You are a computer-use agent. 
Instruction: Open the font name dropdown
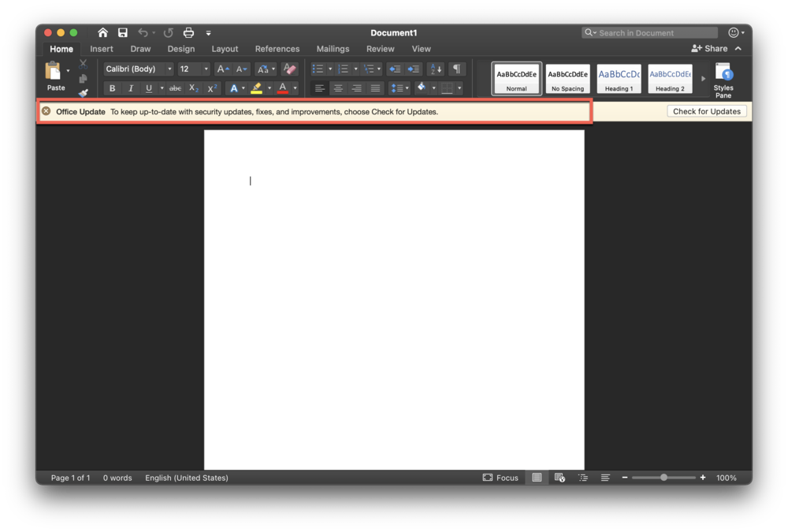168,69
